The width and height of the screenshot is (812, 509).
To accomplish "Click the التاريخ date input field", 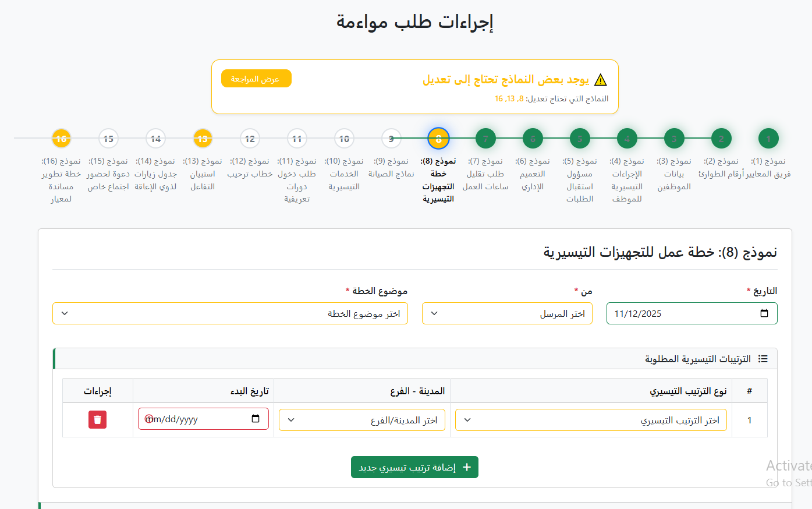I will click(x=681, y=313).
